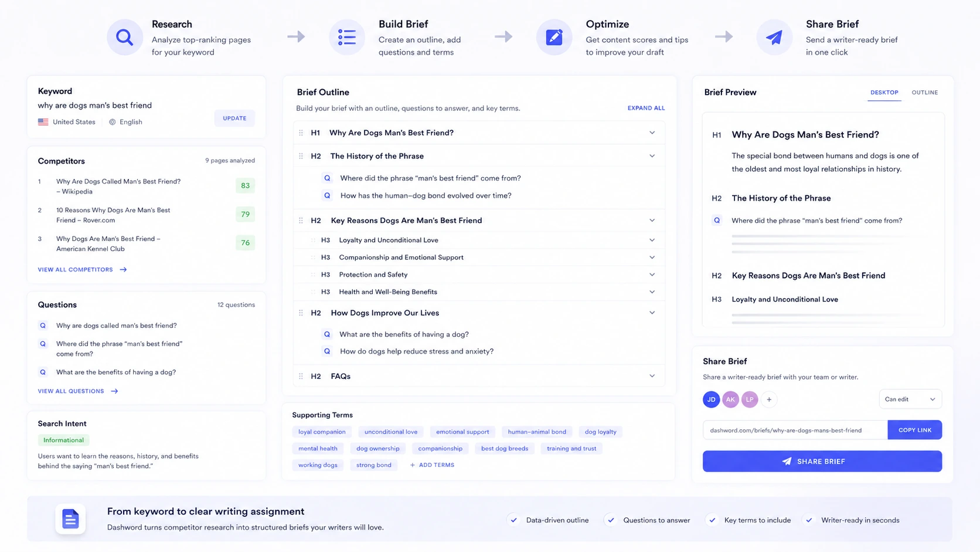Collapse Key Reasons Dogs Are Man's Best Friend chevron

click(652, 221)
